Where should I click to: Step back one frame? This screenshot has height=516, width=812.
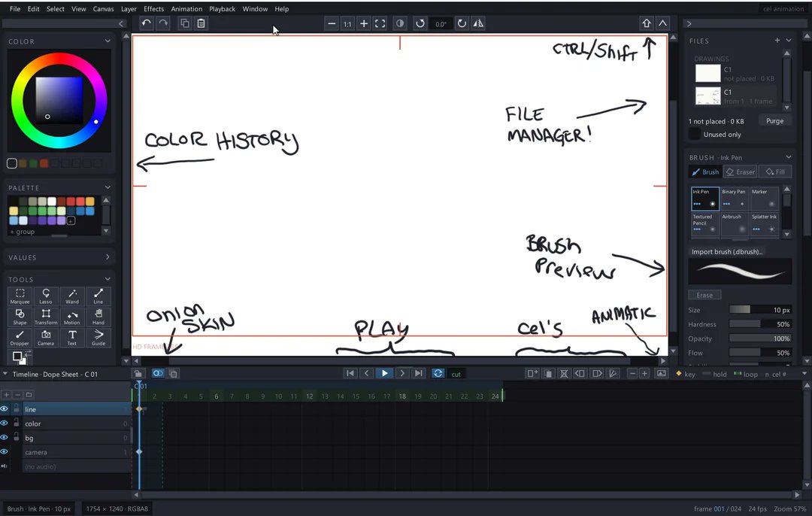[x=367, y=373]
